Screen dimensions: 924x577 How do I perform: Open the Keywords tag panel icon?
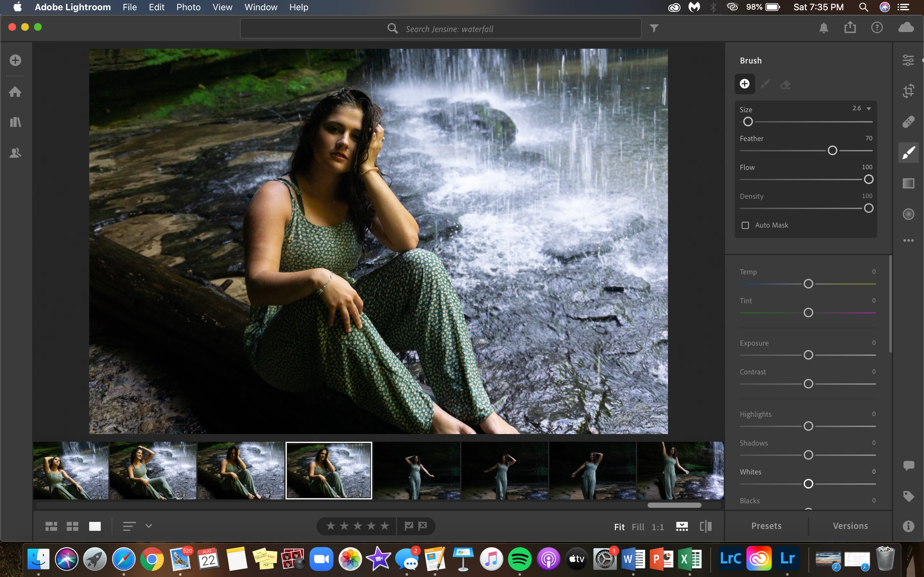[x=908, y=496]
